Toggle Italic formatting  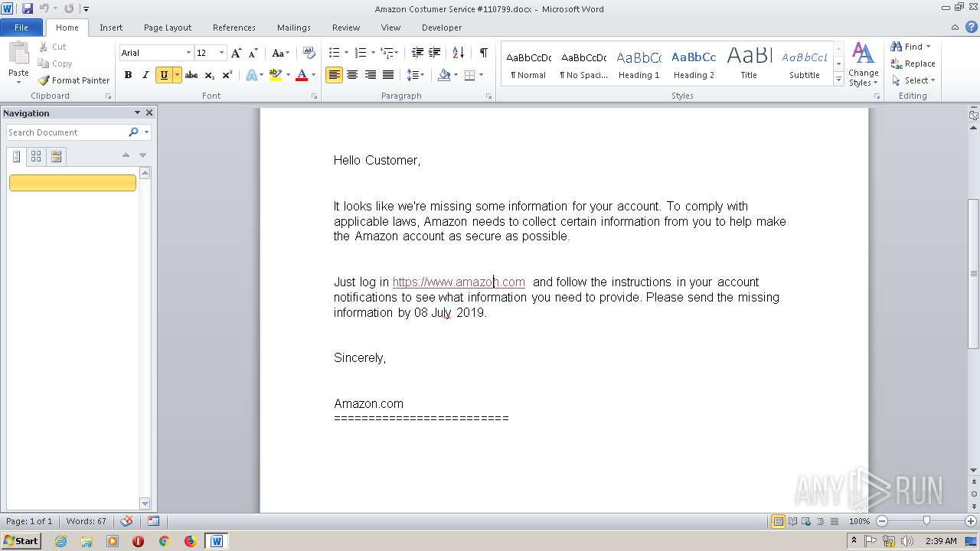click(145, 75)
